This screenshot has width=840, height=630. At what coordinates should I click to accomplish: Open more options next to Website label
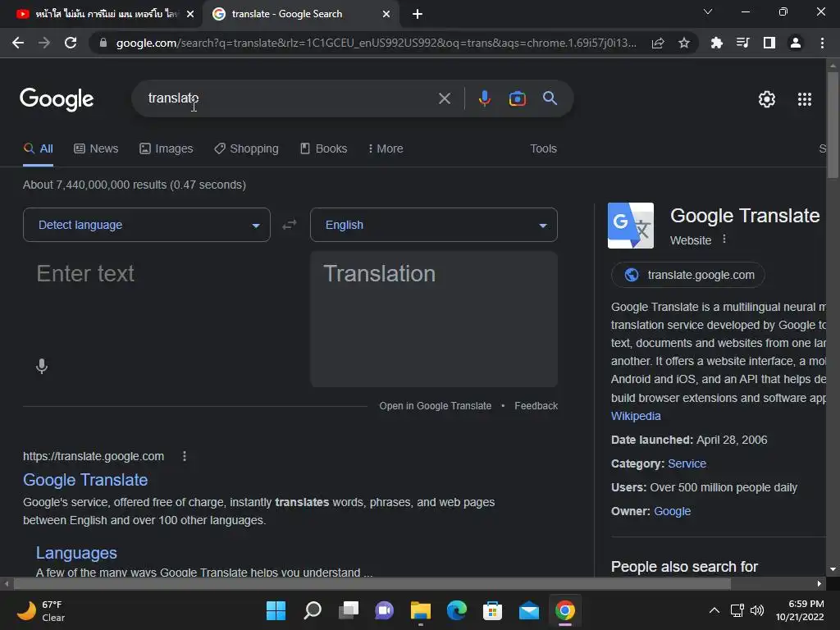[x=724, y=239]
